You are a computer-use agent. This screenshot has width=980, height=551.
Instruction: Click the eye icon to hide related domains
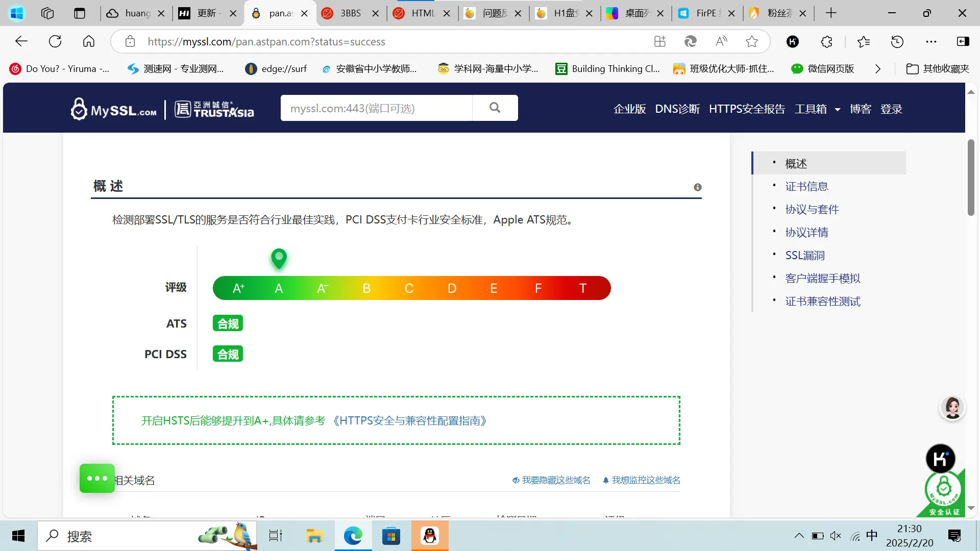(515, 480)
